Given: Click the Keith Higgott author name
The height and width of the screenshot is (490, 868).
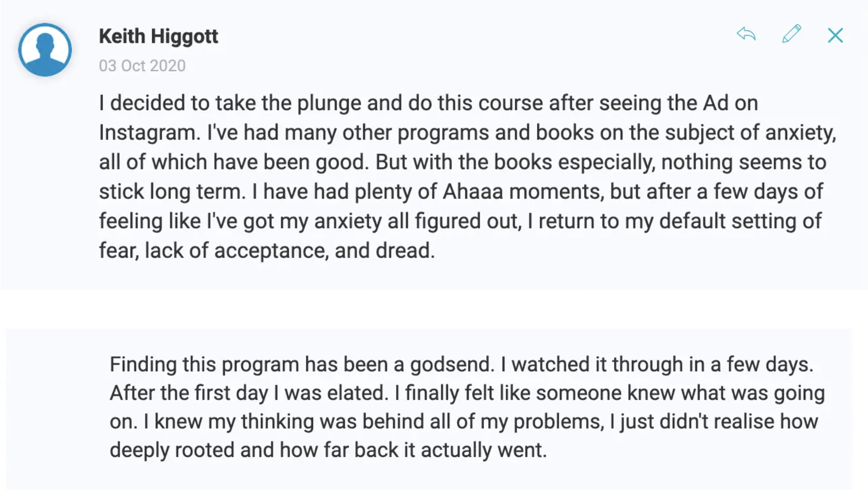Looking at the screenshot, I should (158, 36).
